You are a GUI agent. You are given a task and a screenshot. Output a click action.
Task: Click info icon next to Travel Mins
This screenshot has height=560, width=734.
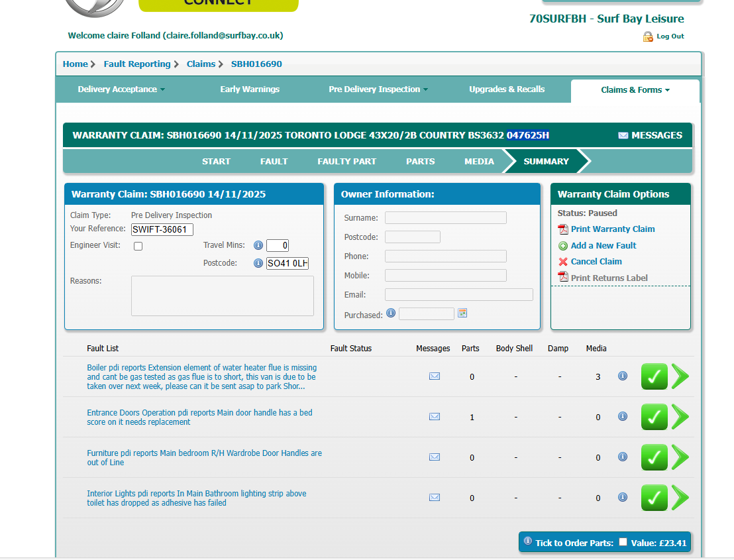pyautogui.click(x=258, y=245)
